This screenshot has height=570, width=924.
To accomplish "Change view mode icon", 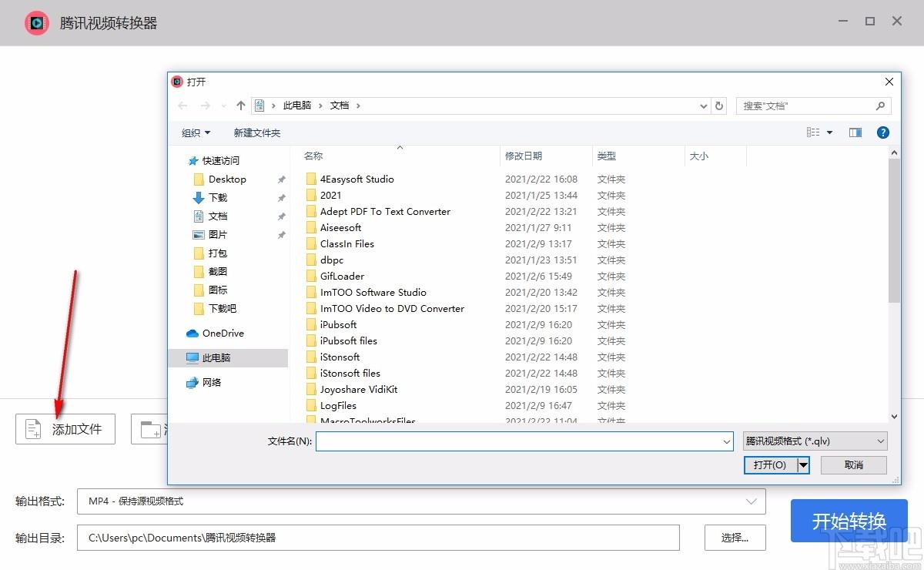I will pyautogui.click(x=813, y=132).
